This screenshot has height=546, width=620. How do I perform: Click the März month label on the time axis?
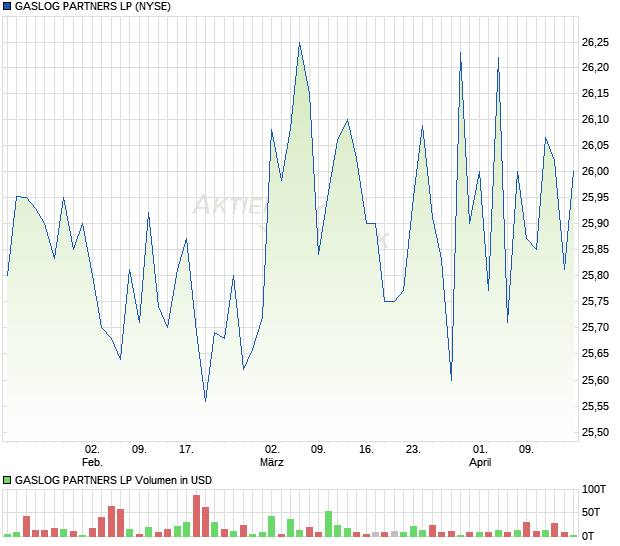(x=272, y=462)
